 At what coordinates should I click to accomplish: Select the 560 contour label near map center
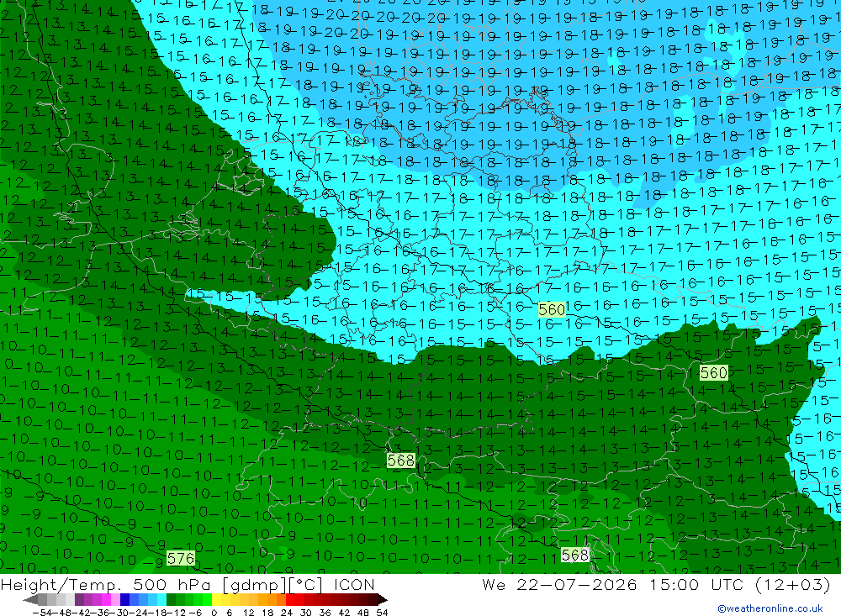(552, 309)
